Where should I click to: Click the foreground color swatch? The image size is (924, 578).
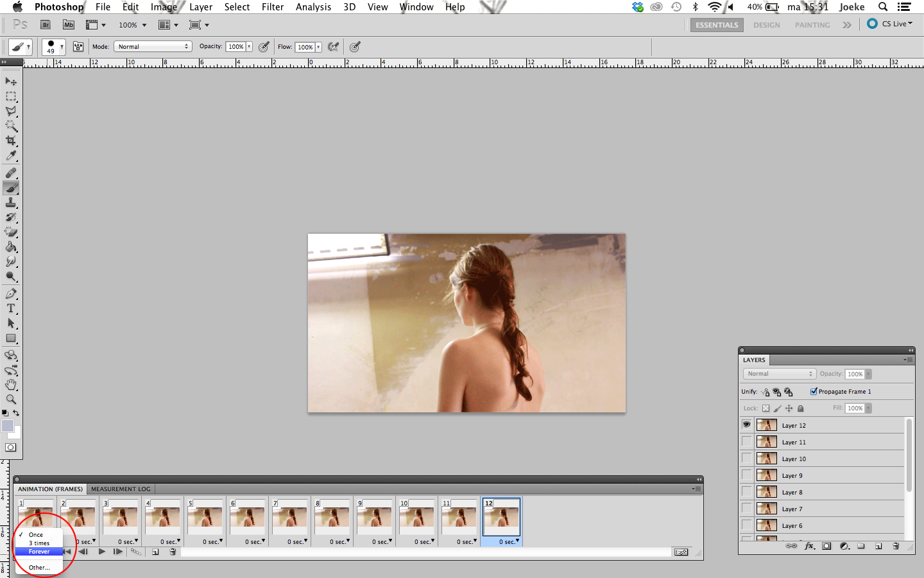[8, 426]
